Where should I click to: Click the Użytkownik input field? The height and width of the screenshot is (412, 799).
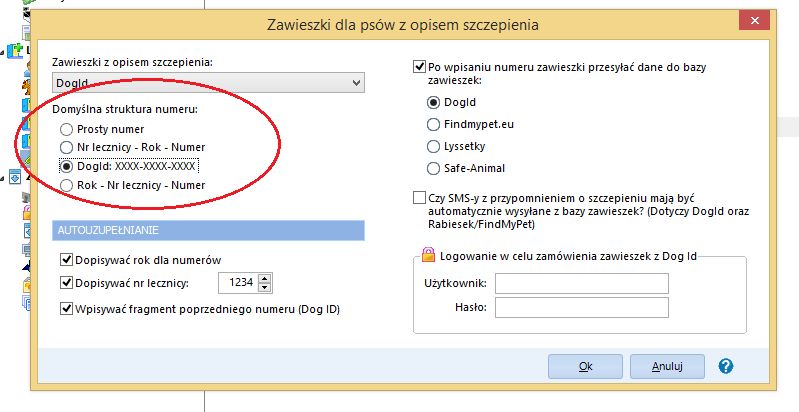pyautogui.click(x=581, y=283)
